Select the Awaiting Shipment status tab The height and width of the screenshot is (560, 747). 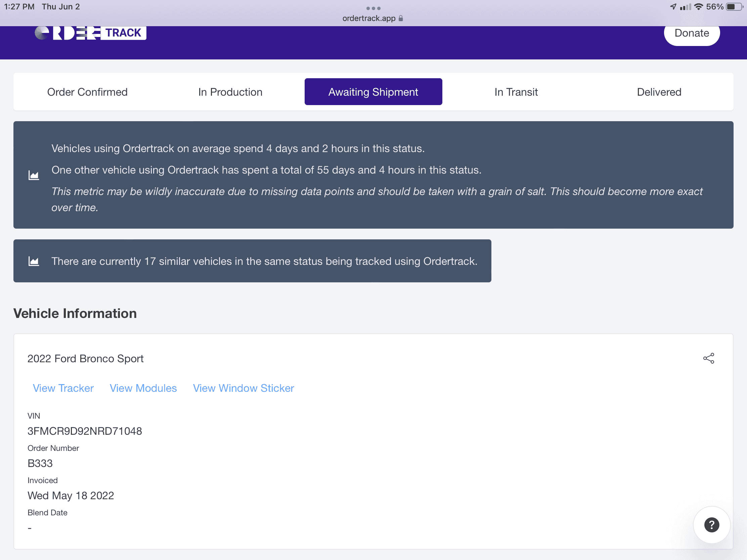pos(373,92)
